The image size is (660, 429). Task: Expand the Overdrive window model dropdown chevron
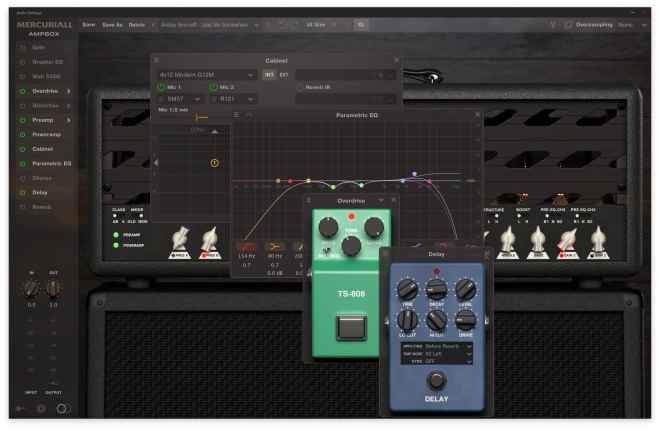[x=381, y=201]
